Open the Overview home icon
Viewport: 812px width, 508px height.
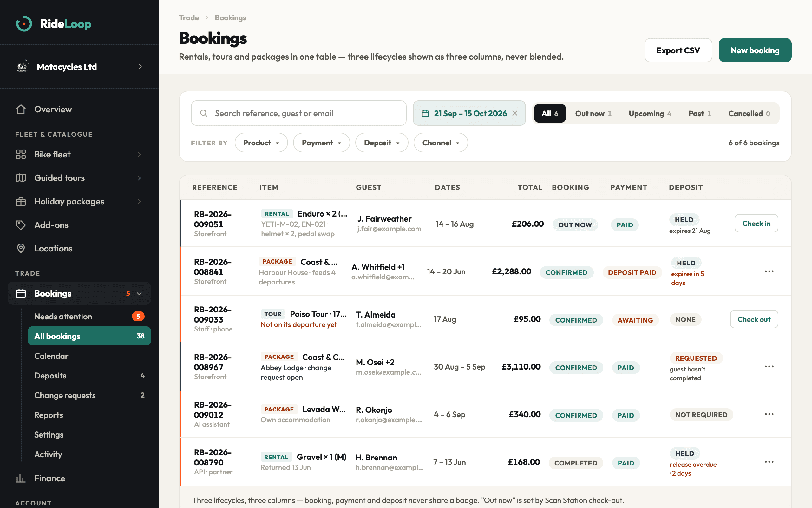tap(21, 109)
